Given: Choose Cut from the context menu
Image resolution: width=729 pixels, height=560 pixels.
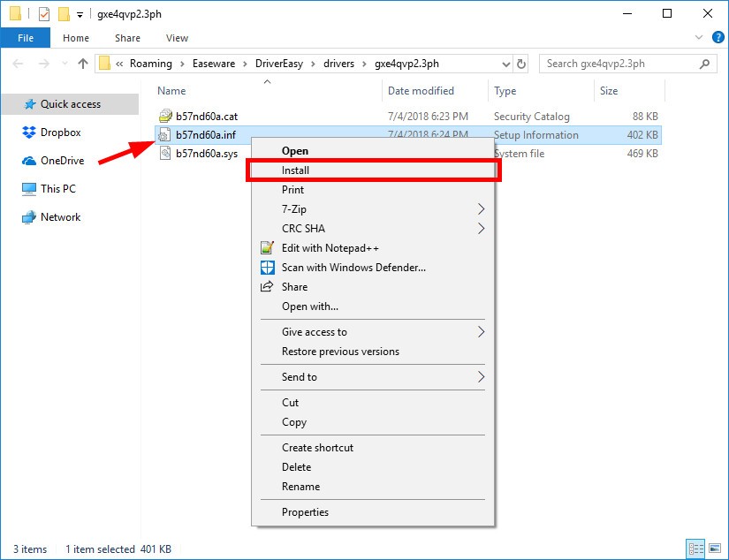Looking at the screenshot, I should [x=373, y=403].
